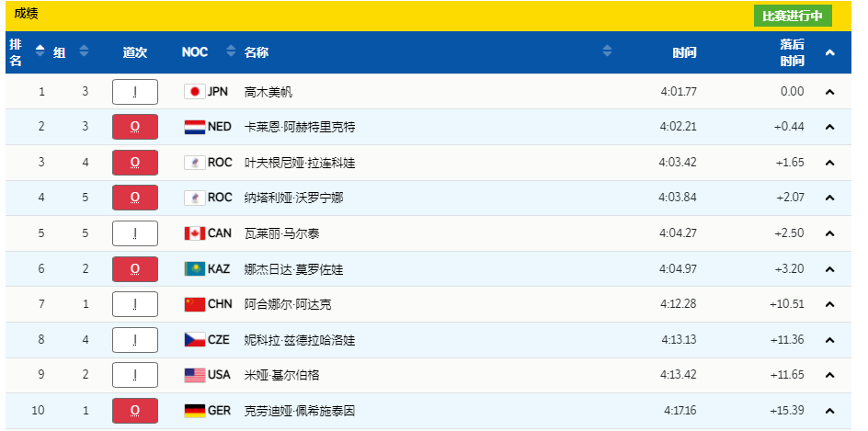Click the Czech flag icon beside CZE
The height and width of the screenshot is (431, 868).
(194, 340)
